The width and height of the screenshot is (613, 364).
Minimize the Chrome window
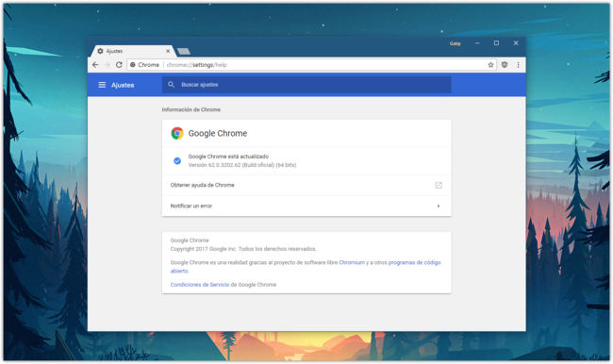[x=477, y=43]
